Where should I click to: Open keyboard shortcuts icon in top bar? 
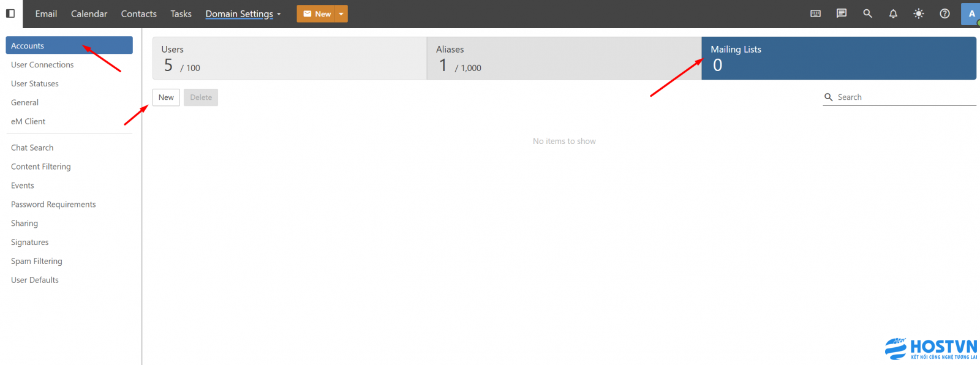point(815,13)
